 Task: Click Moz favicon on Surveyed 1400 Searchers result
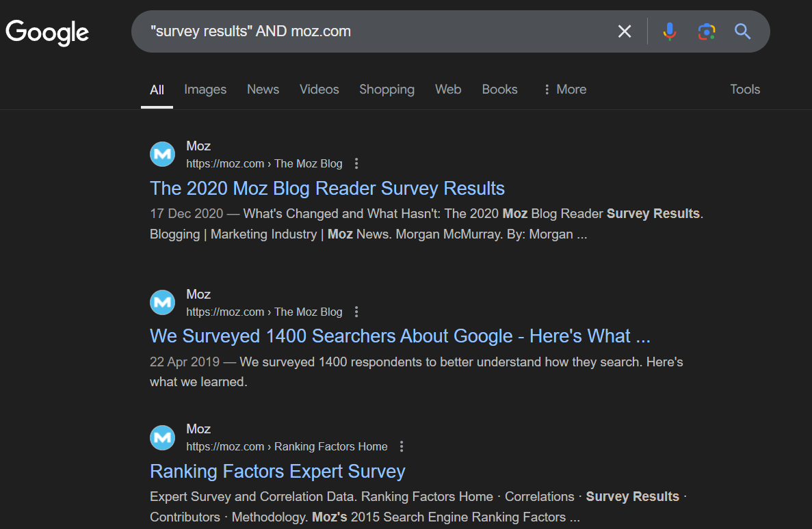pos(163,302)
